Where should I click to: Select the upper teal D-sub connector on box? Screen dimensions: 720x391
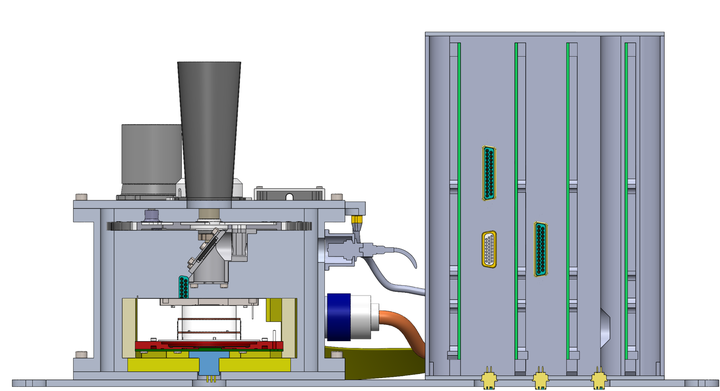point(489,173)
